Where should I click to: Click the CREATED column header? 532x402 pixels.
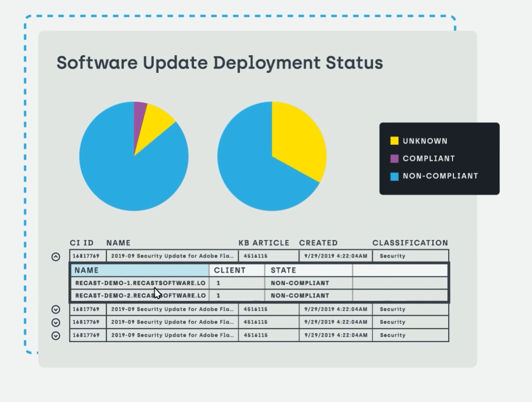click(x=318, y=243)
